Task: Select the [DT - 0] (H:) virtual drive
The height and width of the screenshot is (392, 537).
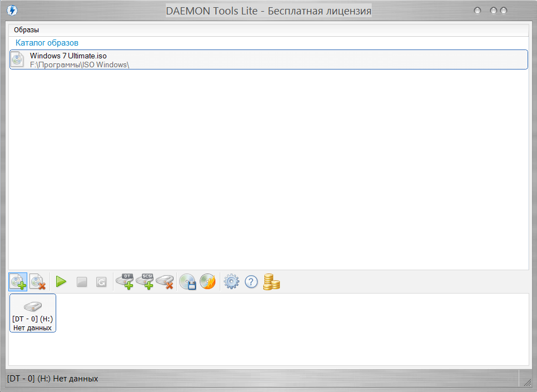Action: (33, 313)
